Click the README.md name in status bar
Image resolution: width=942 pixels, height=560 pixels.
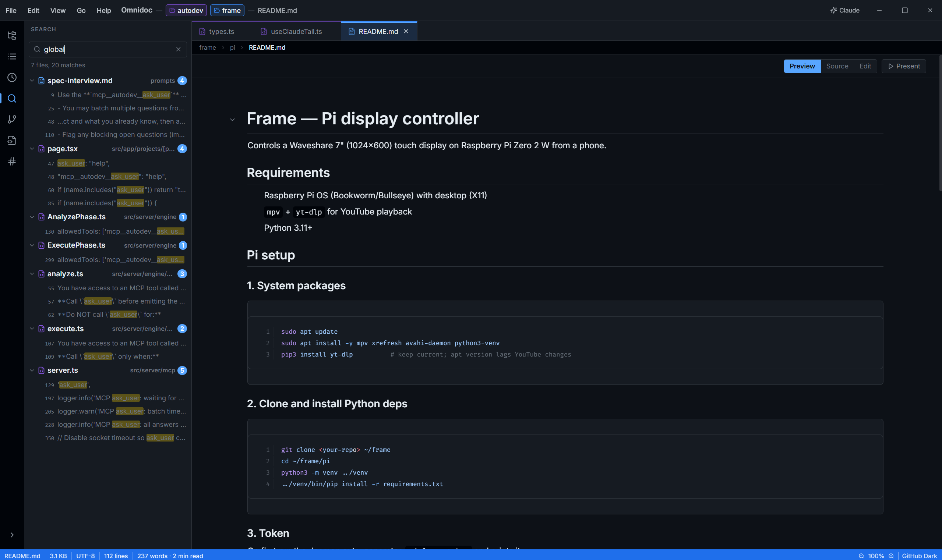point(22,556)
